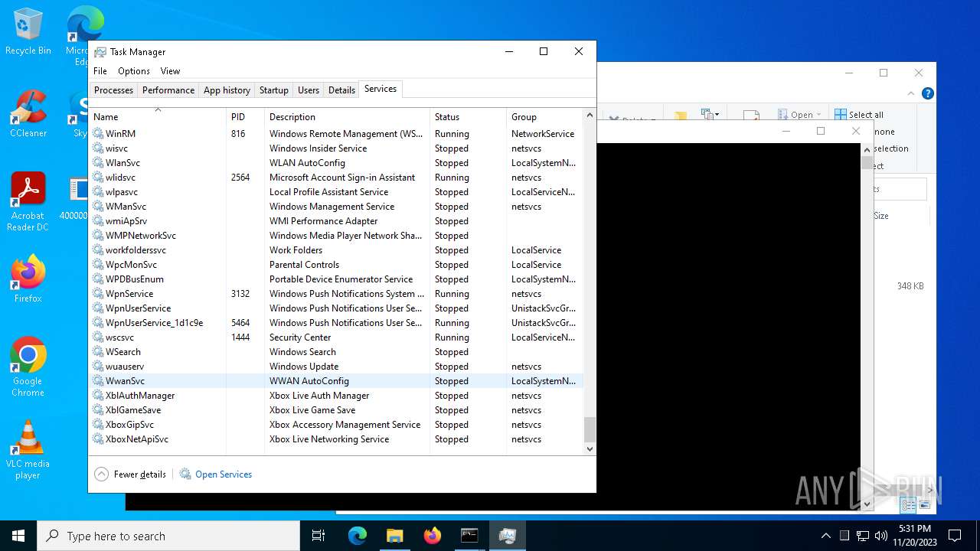980x551 pixels.
Task: Open Acrobat Reader DC desktop shortcut
Action: pyautogui.click(x=28, y=202)
